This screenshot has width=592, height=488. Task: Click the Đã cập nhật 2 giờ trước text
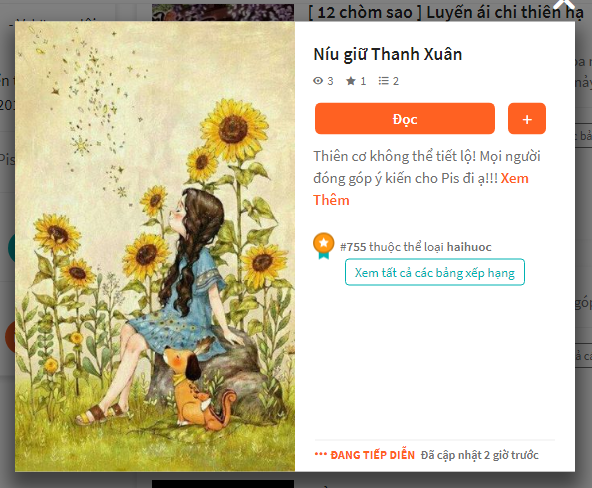tap(479, 455)
